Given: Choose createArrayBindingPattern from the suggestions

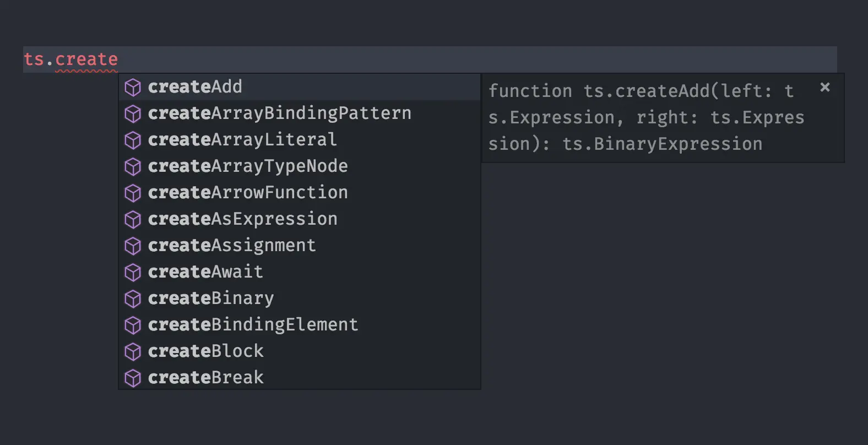Looking at the screenshot, I should [x=279, y=113].
